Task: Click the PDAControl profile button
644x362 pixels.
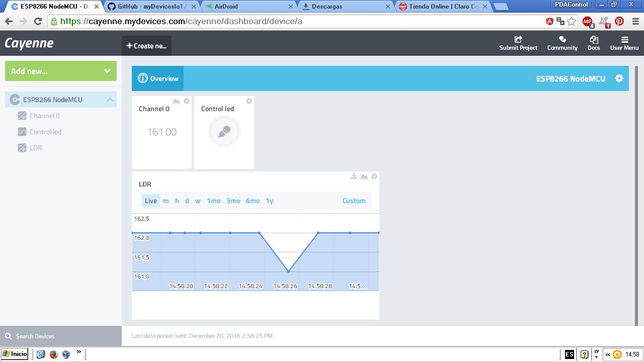Action: (572, 5)
